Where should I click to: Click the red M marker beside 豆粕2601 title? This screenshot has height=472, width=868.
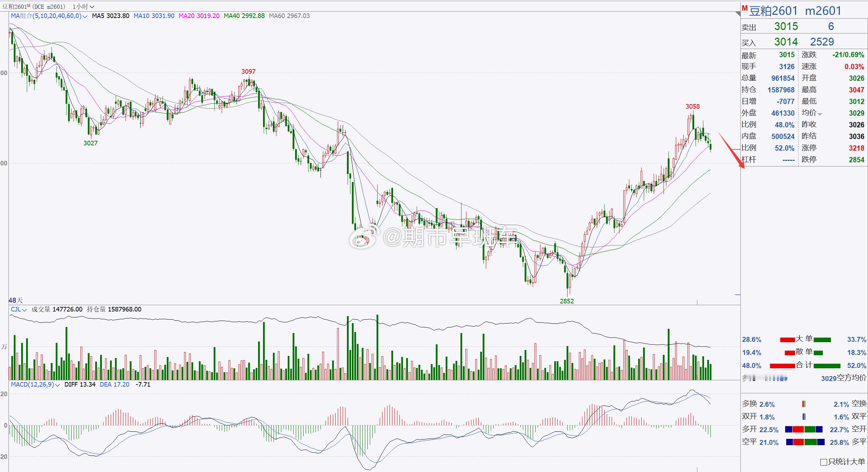tap(744, 8)
